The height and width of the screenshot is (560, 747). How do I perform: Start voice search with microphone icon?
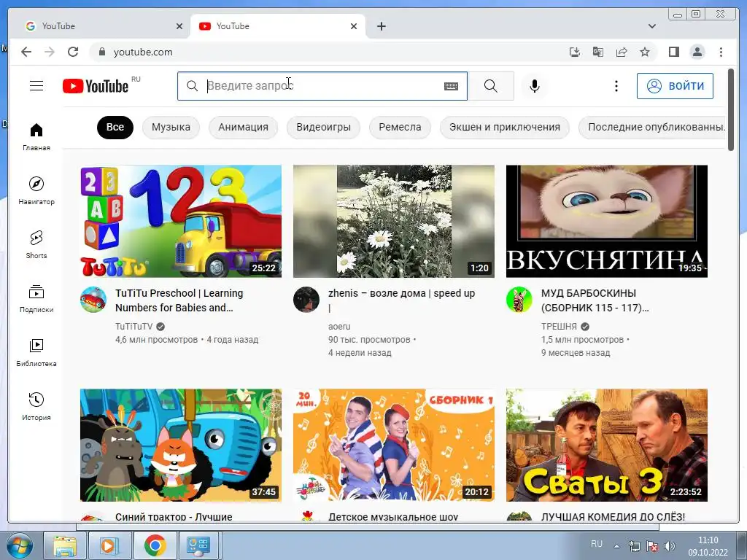tap(535, 86)
